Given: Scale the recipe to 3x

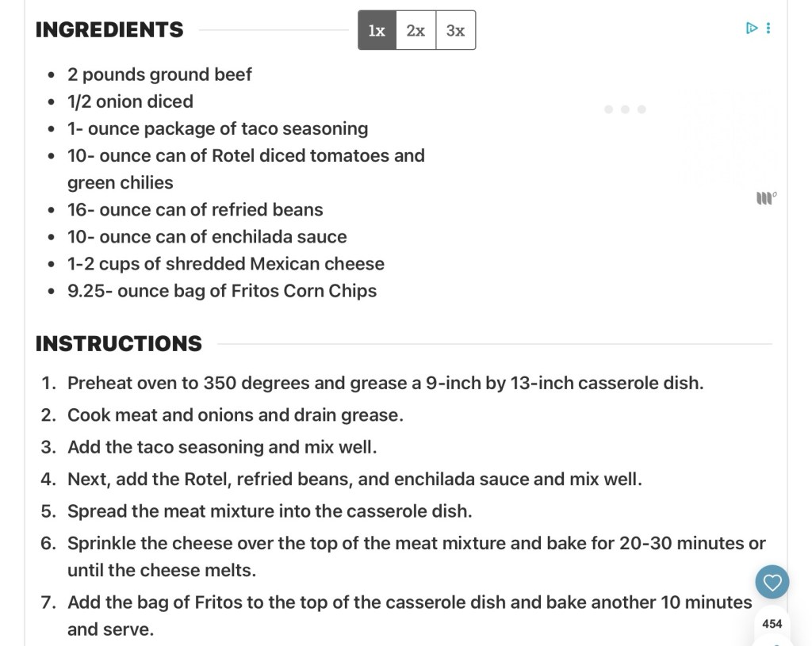Looking at the screenshot, I should tap(455, 30).
